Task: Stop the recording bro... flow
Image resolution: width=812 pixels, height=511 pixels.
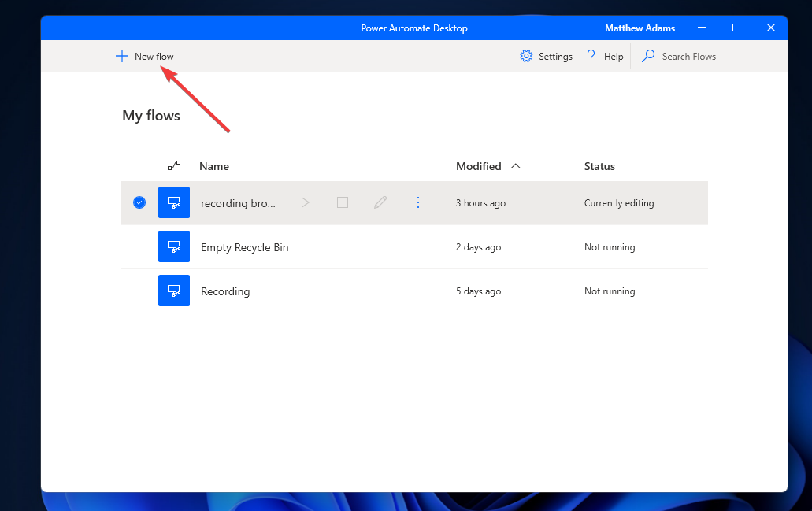Action: point(343,202)
